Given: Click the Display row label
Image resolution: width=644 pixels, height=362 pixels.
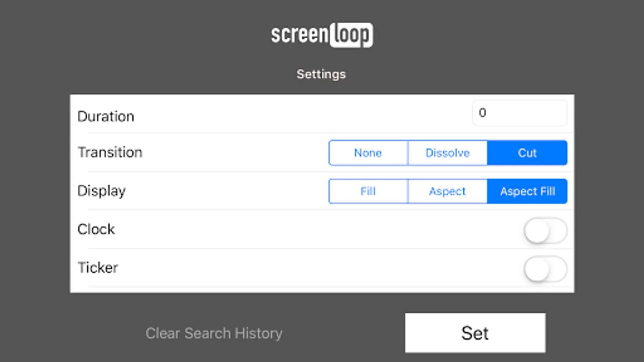Looking at the screenshot, I should pyautogui.click(x=101, y=191).
